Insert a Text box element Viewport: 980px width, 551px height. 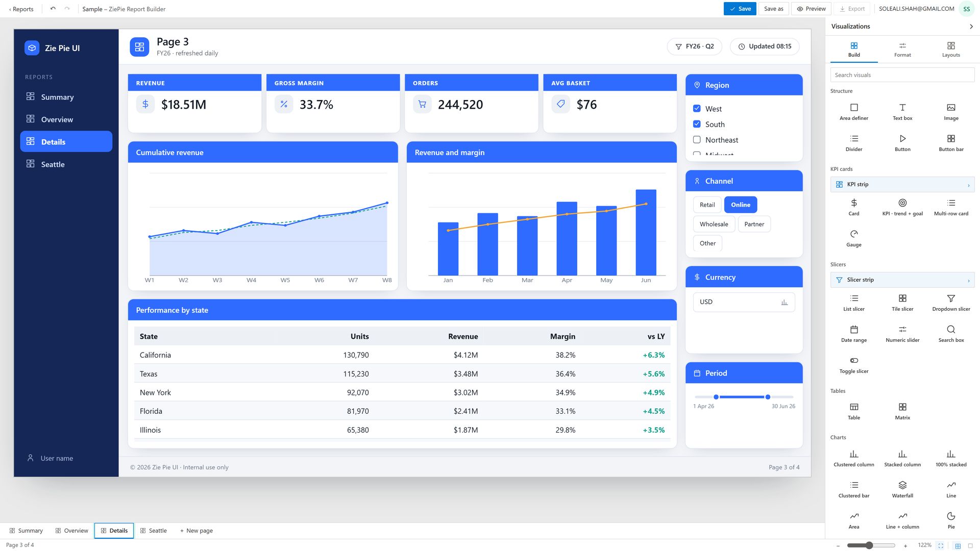click(x=902, y=112)
